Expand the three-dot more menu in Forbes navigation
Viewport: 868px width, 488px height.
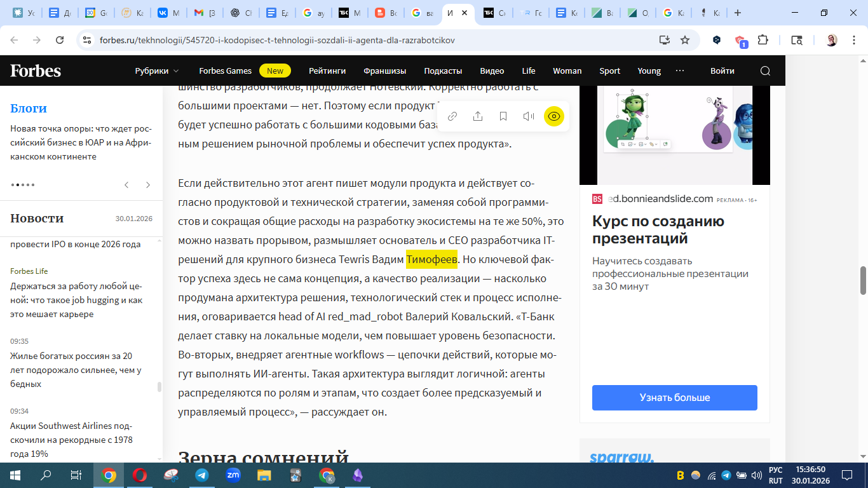point(680,71)
